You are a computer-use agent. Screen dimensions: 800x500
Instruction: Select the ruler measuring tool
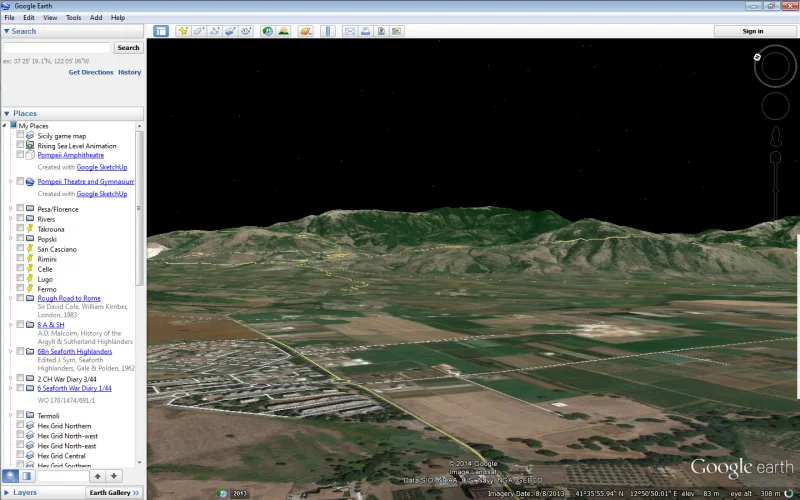327,31
